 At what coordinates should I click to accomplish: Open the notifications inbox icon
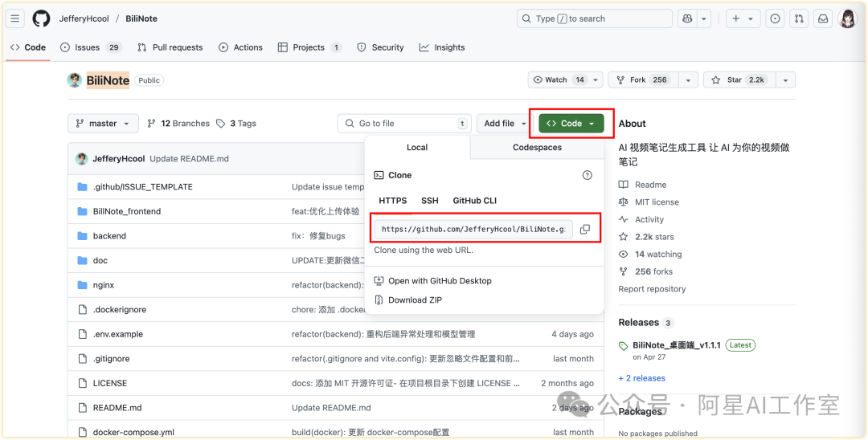tap(823, 18)
